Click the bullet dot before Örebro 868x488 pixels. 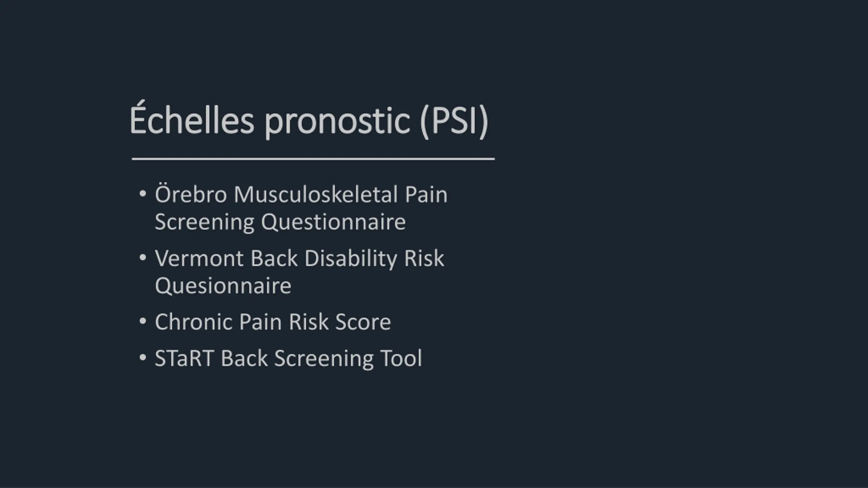143,194
